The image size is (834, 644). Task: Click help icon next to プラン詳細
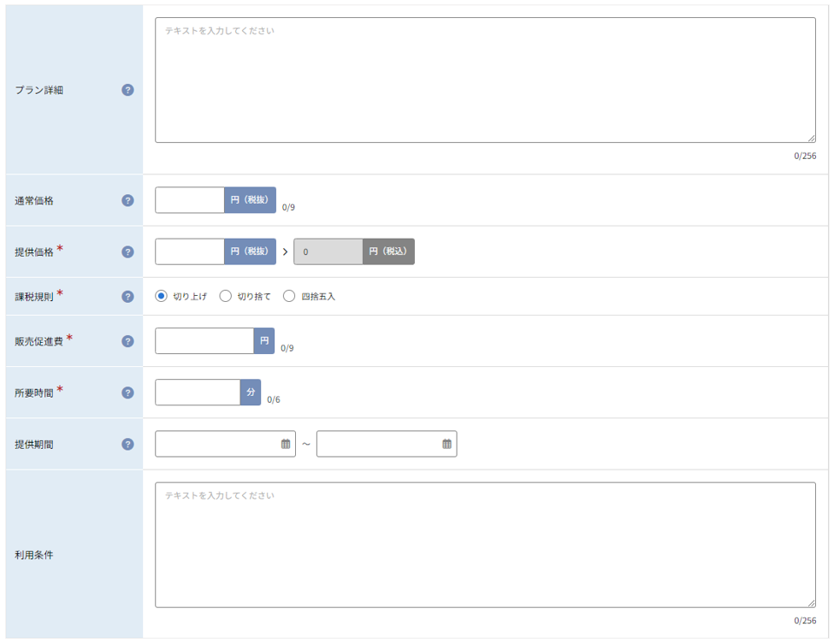pos(127,90)
